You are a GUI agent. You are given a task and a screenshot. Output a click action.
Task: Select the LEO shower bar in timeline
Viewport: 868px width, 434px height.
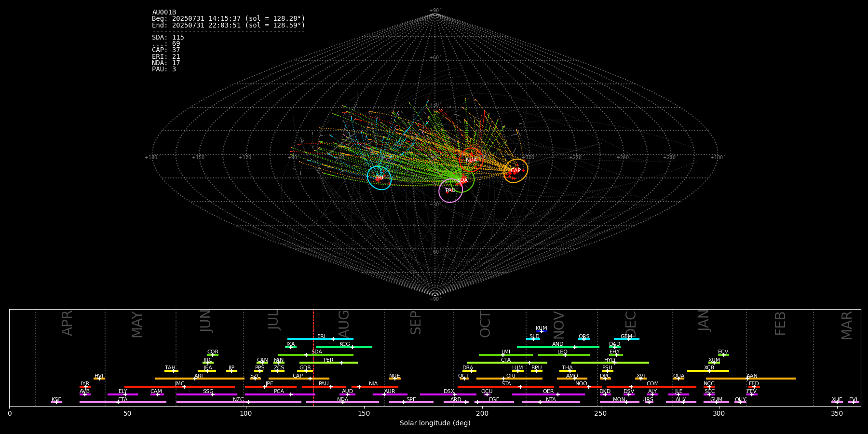564,355
